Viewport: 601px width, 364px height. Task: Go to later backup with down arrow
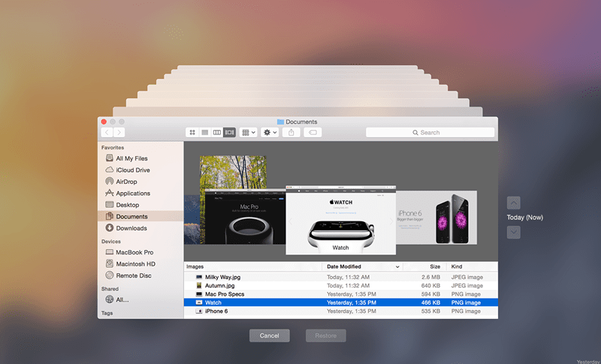pos(514,232)
